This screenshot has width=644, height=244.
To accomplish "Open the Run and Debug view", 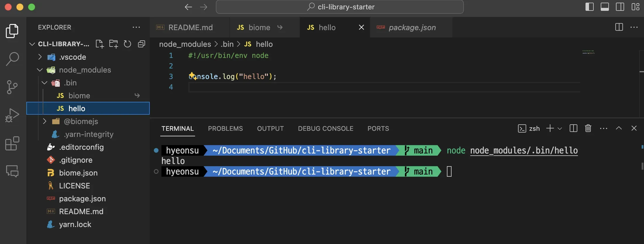I will pos(12,115).
